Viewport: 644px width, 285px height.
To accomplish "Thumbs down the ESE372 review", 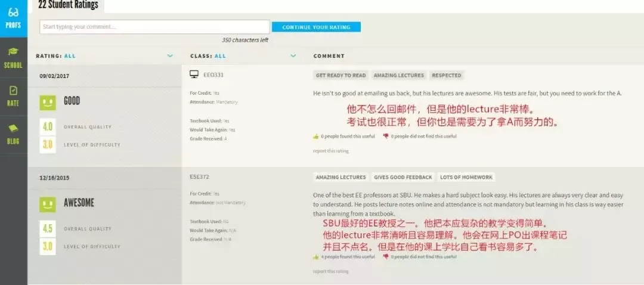I will tap(386, 257).
